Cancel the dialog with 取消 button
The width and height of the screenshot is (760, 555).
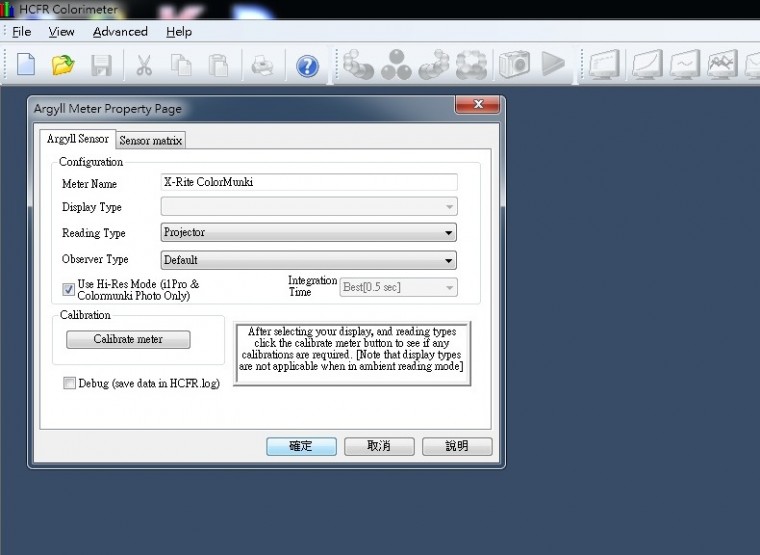point(379,446)
